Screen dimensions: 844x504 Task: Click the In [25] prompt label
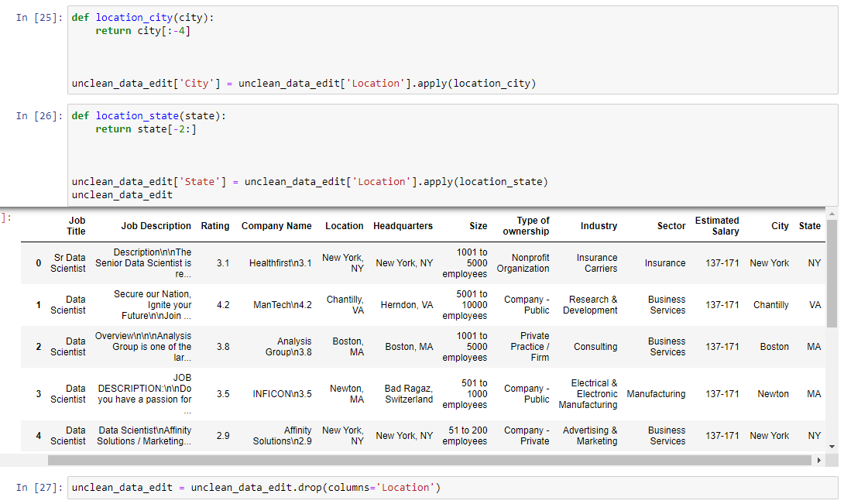click(x=39, y=18)
